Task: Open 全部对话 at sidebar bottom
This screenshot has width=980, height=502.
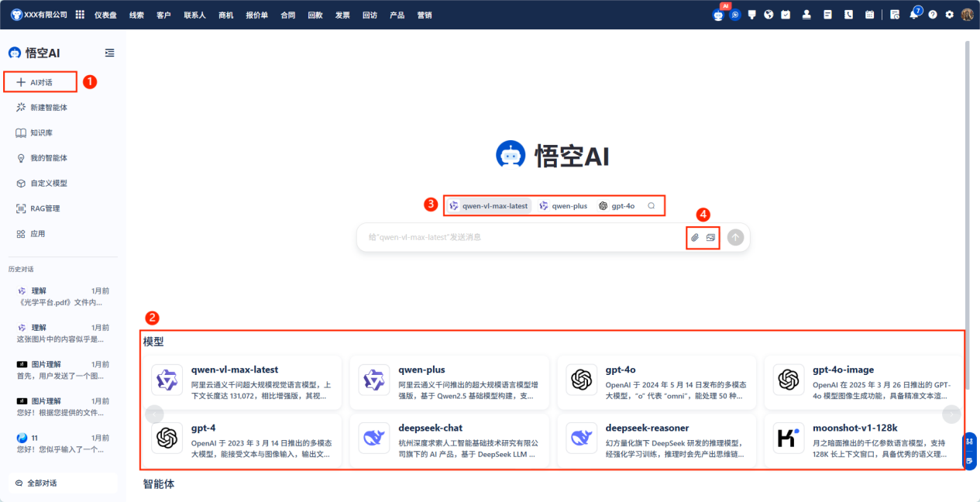Action: [x=63, y=483]
